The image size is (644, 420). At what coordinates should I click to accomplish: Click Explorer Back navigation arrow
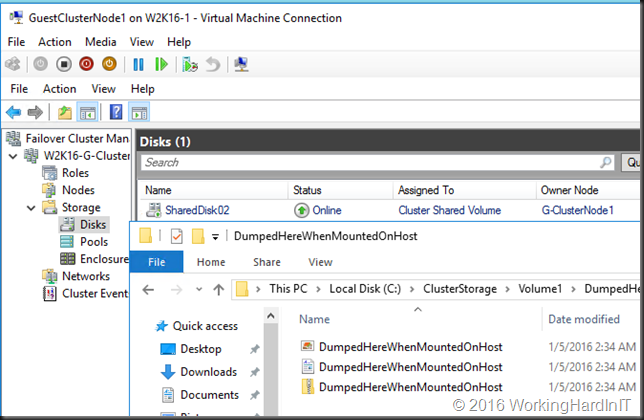coord(148,290)
